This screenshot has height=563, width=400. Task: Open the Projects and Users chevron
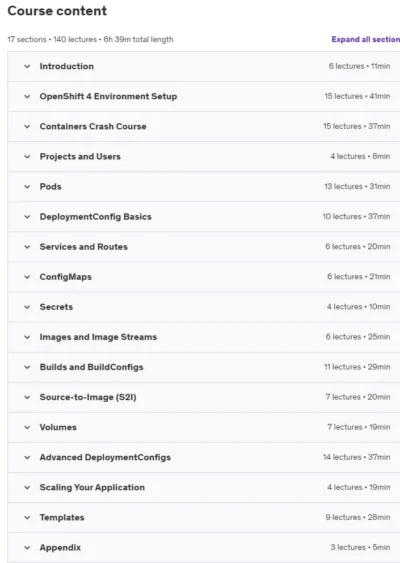click(27, 157)
